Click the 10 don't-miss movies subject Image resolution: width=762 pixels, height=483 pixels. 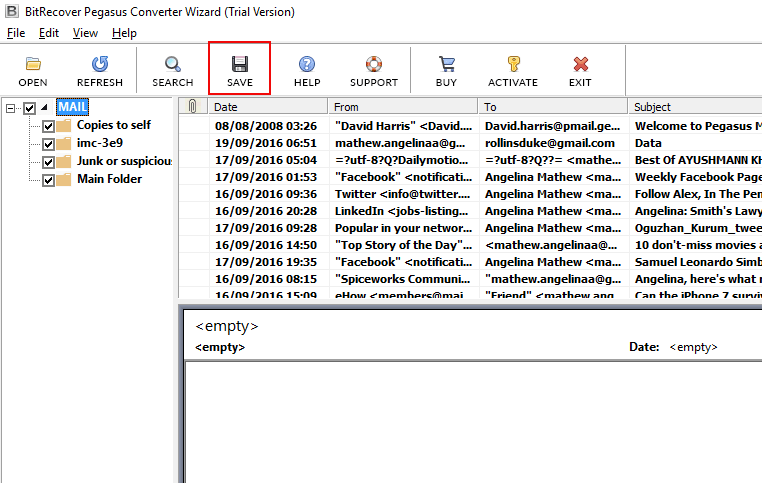[x=698, y=245]
